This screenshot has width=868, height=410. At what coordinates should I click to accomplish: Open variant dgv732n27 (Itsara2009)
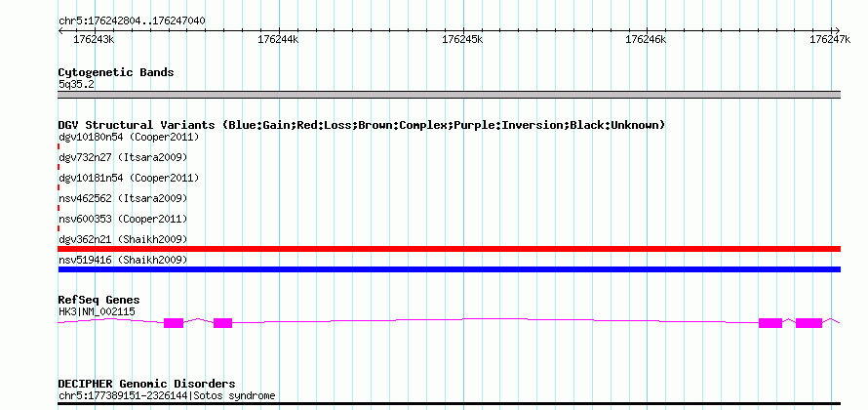coord(123,157)
